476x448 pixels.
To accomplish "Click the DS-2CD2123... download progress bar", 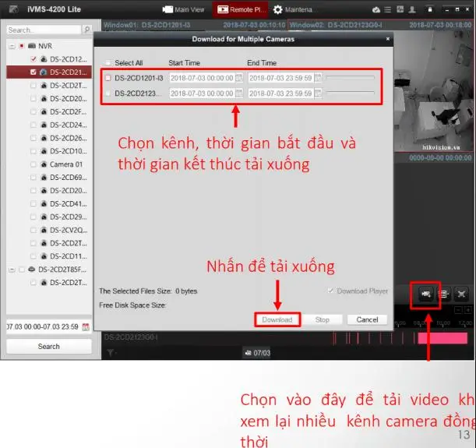I will (350, 92).
